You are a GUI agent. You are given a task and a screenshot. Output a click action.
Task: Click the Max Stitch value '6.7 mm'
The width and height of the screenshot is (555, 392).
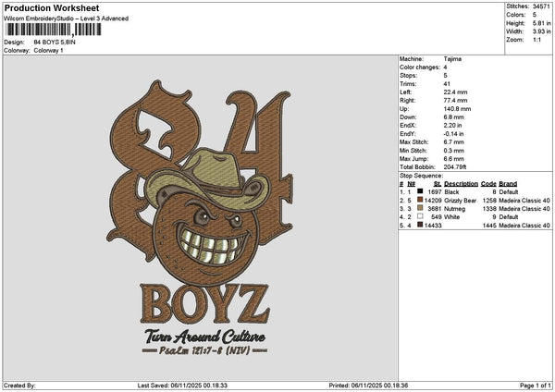pos(454,142)
